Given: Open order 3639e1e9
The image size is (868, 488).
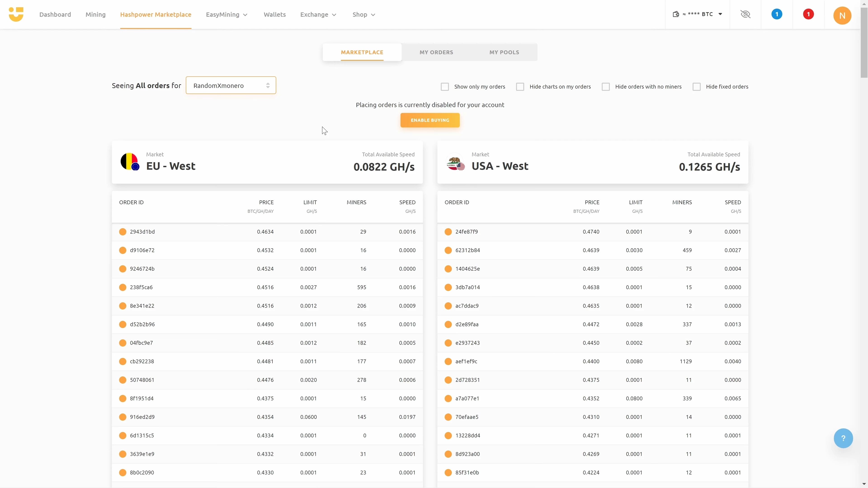Looking at the screenshot, I should [267, 454].
